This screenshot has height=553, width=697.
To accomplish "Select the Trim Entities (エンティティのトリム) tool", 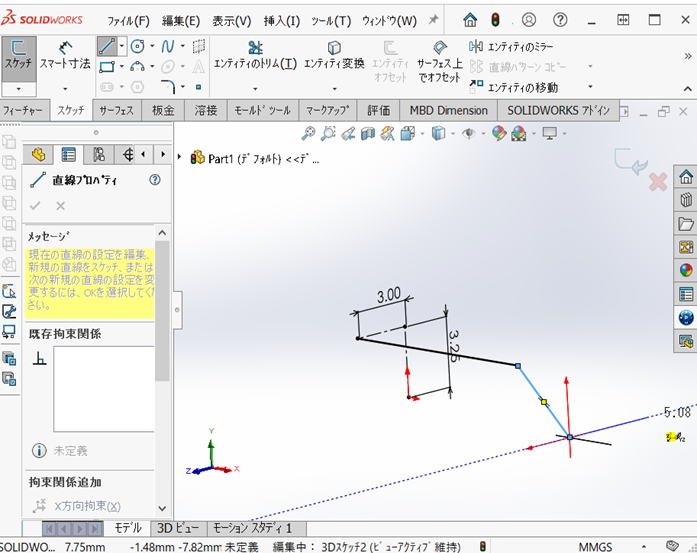I will pos(255,55).
